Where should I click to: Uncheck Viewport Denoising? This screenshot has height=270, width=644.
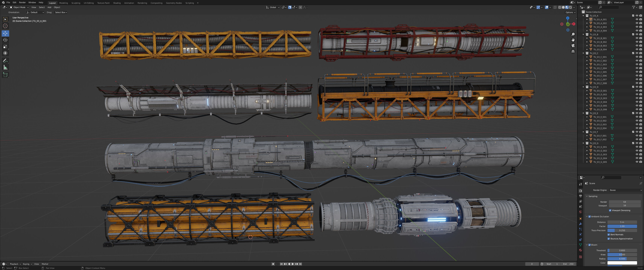[x=610, y=210]
